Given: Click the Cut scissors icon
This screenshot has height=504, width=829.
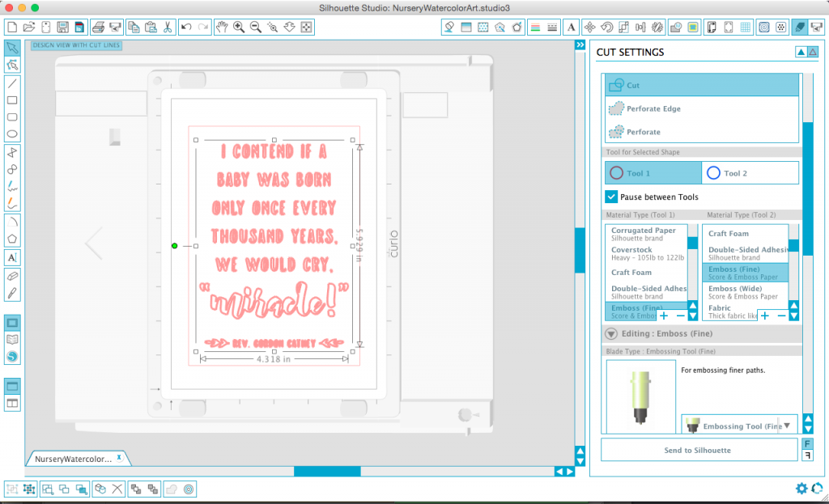Looking at the screenshot, I should click(168, 27).
